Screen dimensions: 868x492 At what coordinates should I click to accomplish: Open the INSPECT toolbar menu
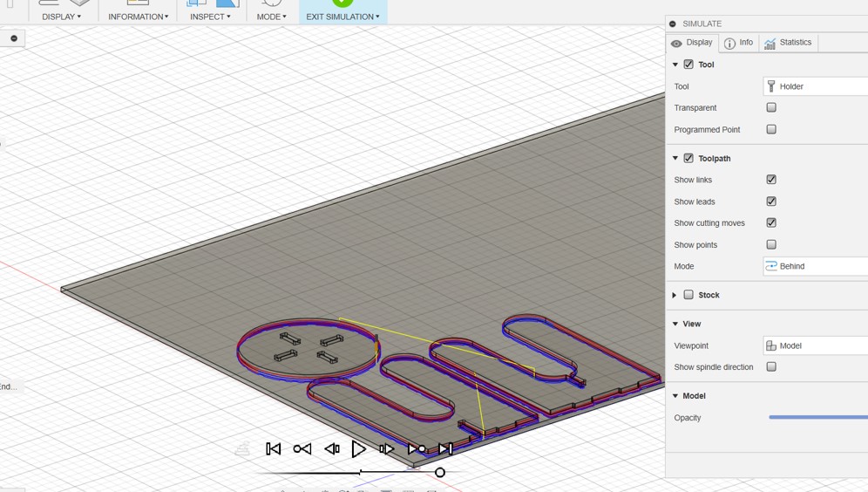click(x=210, y=17)
